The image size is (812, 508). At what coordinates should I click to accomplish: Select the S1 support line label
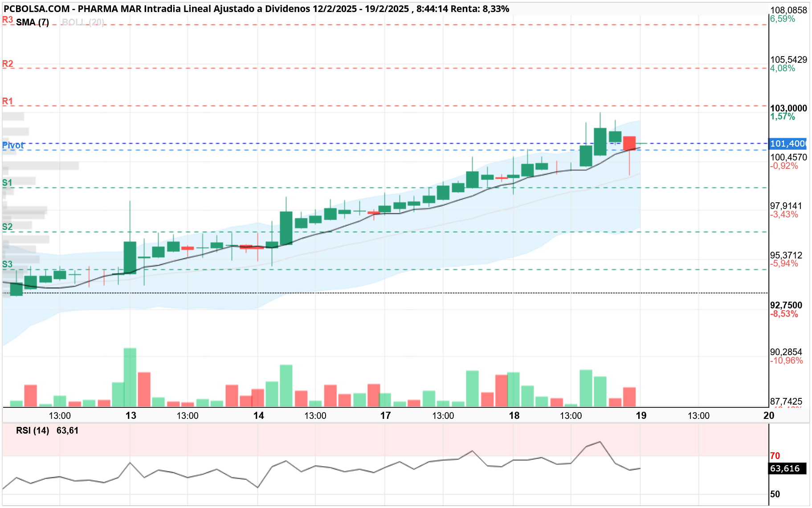click(x=7, y=183)
